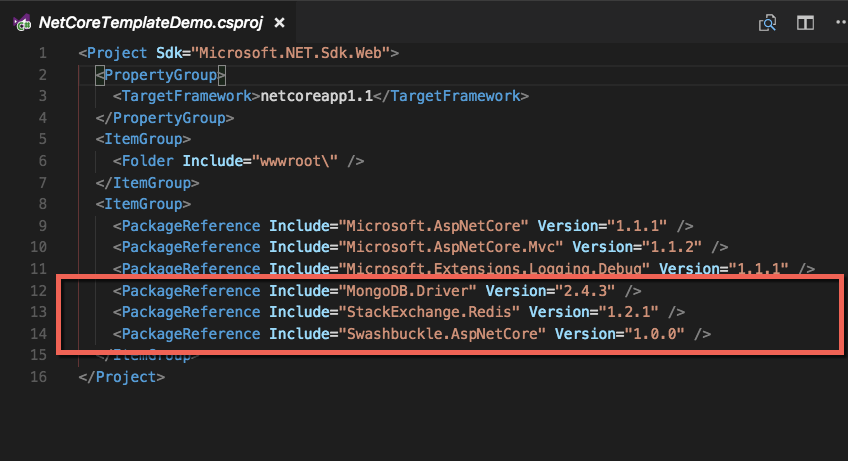Click the Microsoft.Extensions.Logging.Debug package name
Screen dimensions: 848x461
pos(495,269)
